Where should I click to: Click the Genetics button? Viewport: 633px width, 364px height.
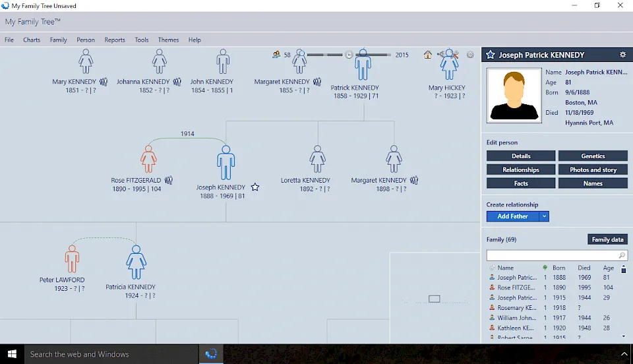593,156
